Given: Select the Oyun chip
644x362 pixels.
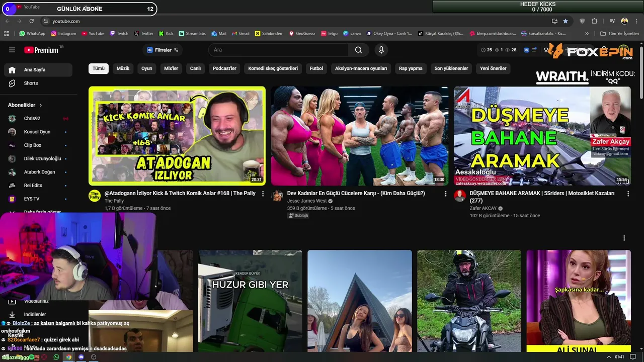Looking at the screenshot, I should (x=147, y=68).
